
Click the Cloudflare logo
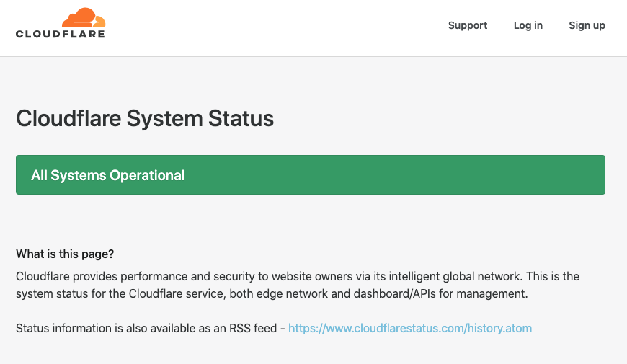tap(61, 23)
